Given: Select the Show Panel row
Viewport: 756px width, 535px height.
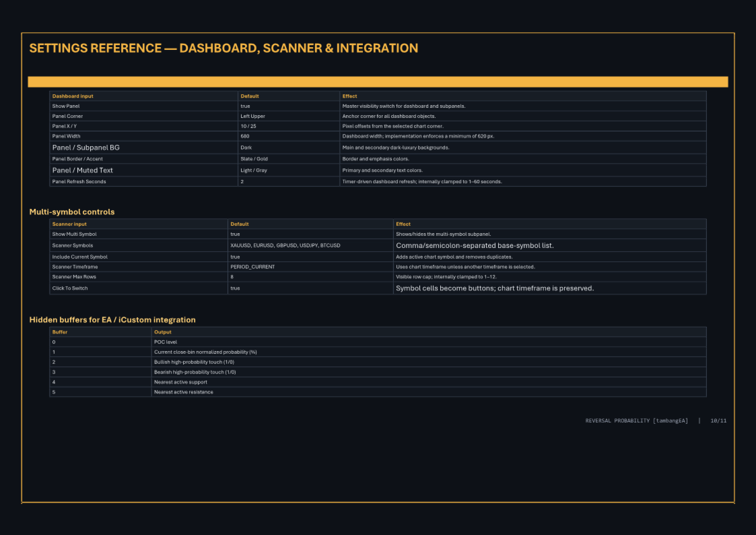Looking at the screenshot, I should pos(378,106).
